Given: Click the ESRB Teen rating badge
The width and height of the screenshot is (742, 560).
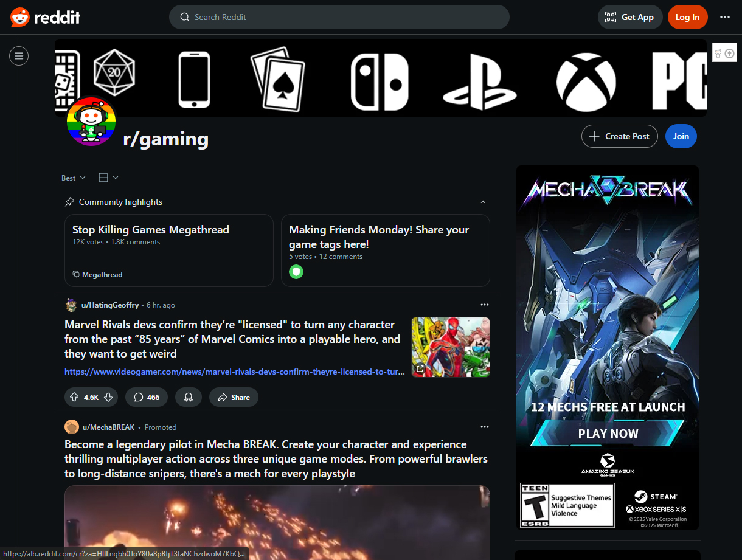Looking at the screenshot, I should coord(567,505).
